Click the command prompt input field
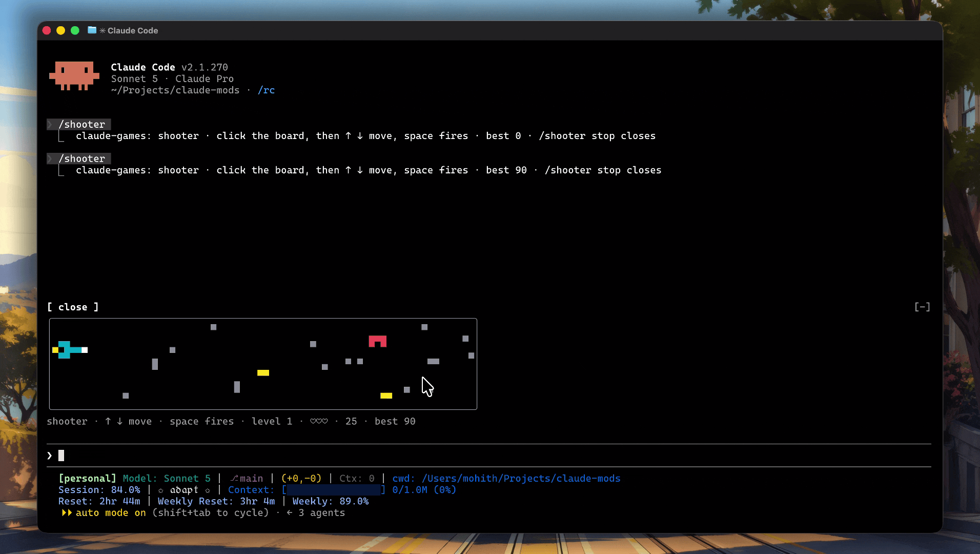The image size is (980, 554). (489, 456)
